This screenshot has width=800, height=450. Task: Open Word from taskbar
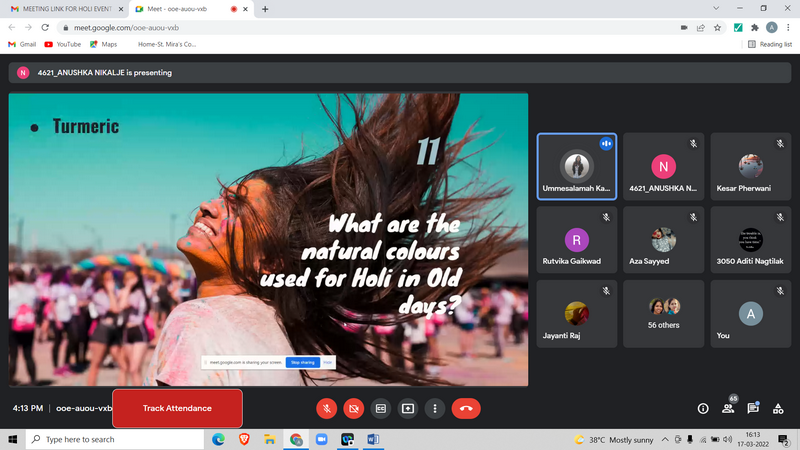pos(373,439)
